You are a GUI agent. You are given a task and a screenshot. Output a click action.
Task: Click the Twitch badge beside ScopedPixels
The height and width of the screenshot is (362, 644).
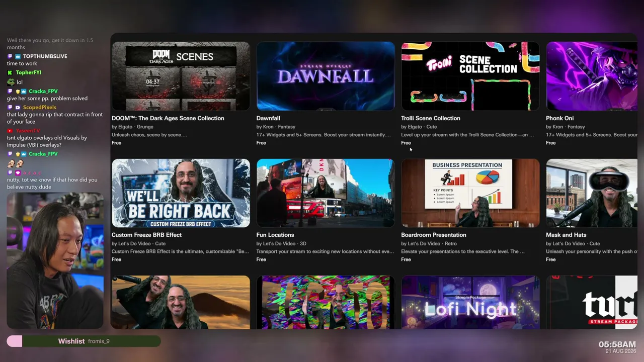(10, 108)
